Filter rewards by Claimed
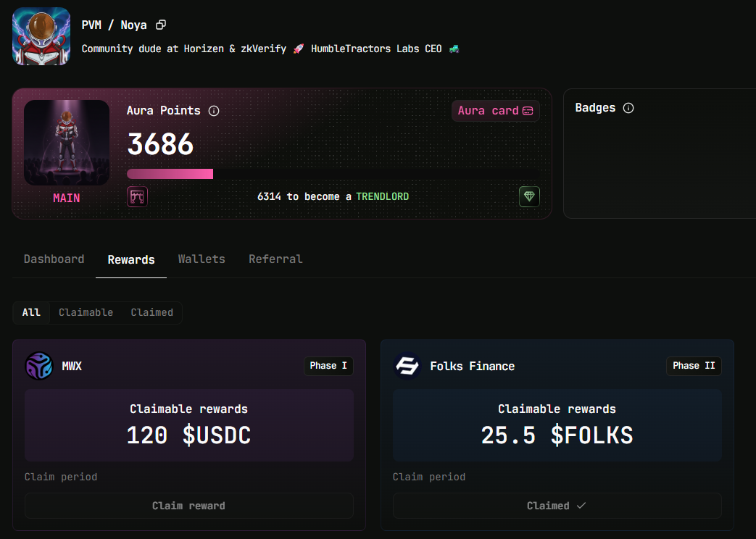Viewport: 756px width, 539px height. tap(152, 312)
